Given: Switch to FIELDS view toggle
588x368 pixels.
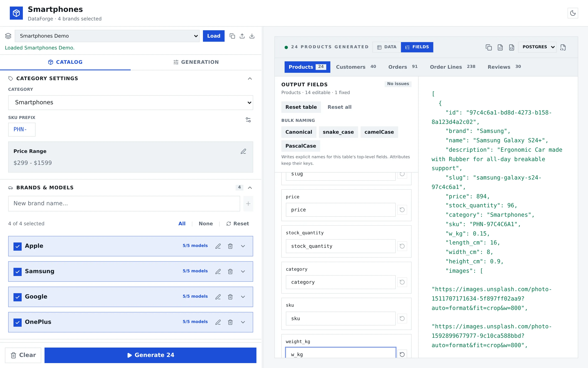Looking at the screenshot, I should (x=417, y=47).
